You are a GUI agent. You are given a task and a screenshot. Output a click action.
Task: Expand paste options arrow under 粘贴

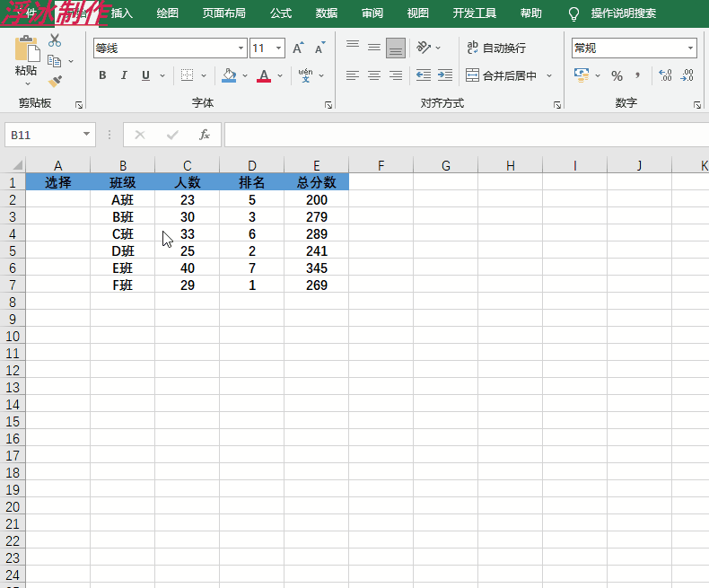pos(28,84)
